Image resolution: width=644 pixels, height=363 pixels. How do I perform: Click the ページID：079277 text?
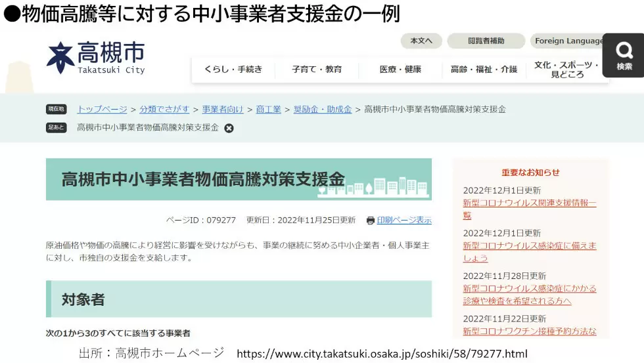pyautogui.click(x=201, y=221)
